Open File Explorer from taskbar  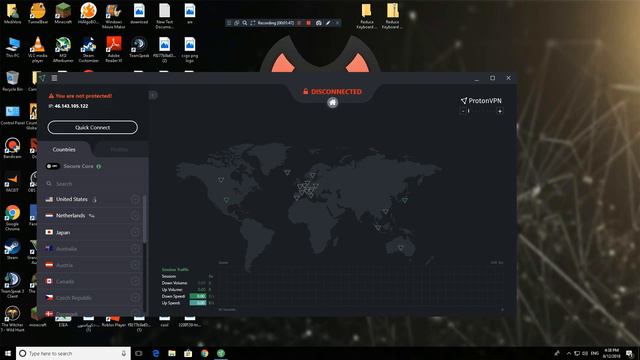tap(172, 353)
